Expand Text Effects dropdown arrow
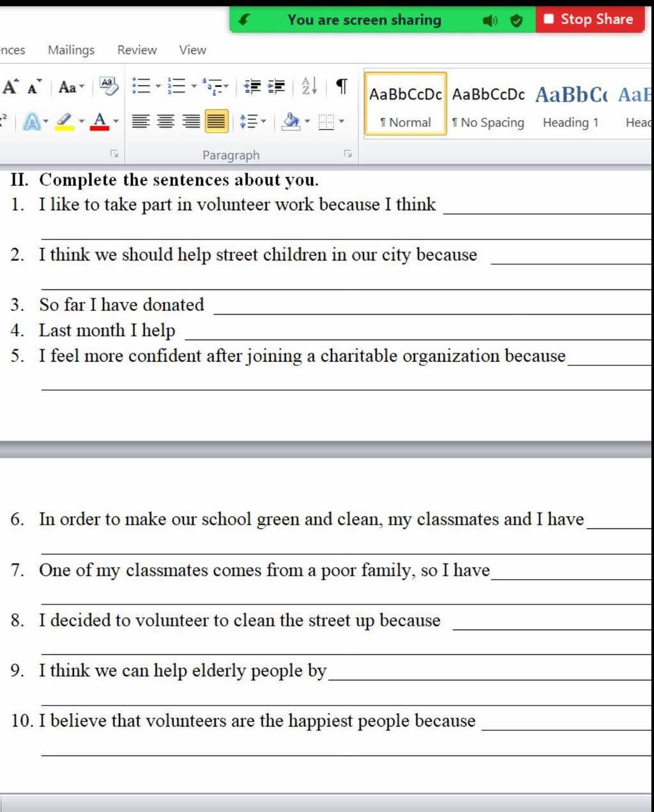Image resolution: width=654 pixels, height=812 pixels. tap(46, 121)
